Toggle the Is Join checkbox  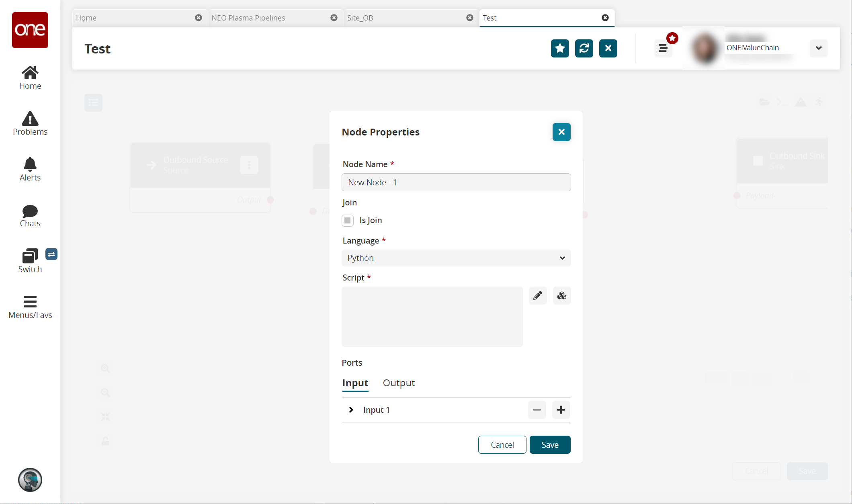pos(347,220)
